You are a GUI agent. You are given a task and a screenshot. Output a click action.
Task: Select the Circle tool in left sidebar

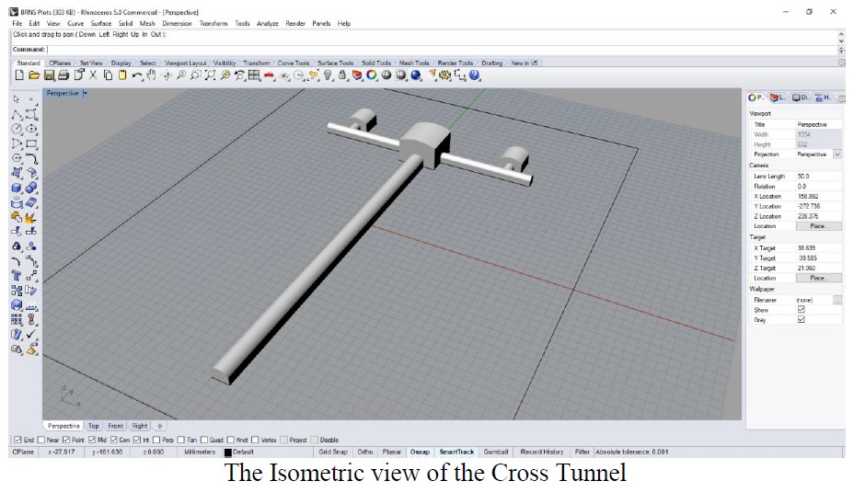pos(17,129)
